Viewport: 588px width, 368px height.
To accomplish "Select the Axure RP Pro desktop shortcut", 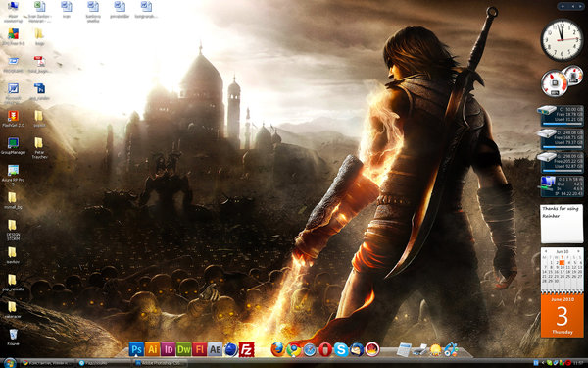I will click(13, 175).
